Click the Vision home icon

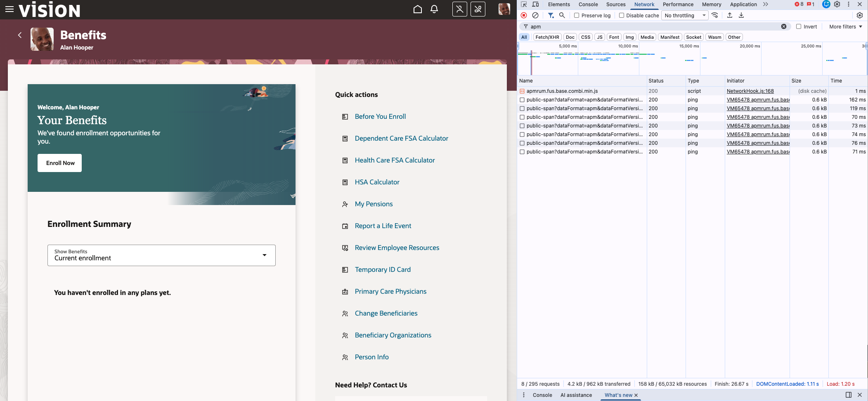417,9
